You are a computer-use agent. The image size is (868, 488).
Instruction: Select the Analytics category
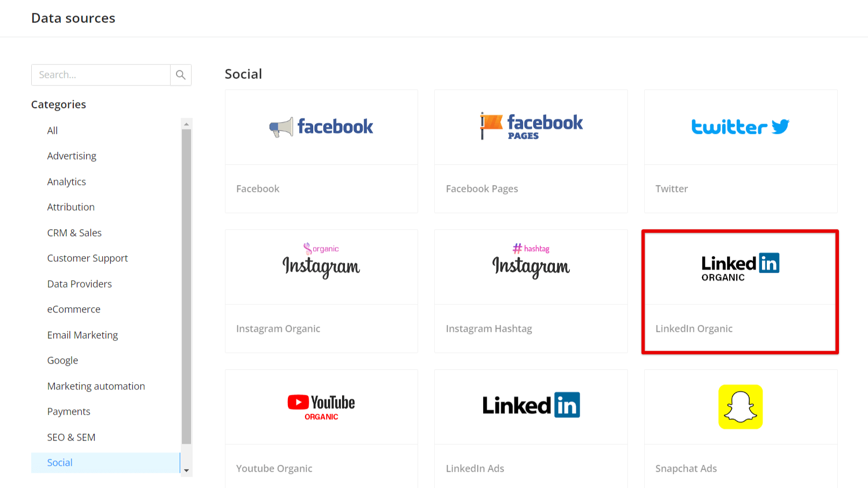pyautogui.click(x=66, y=181)
